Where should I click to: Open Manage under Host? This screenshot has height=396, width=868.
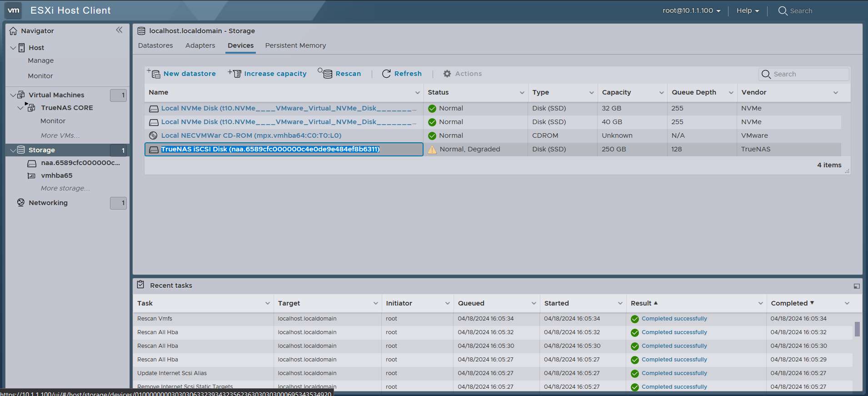click(40, 60)
